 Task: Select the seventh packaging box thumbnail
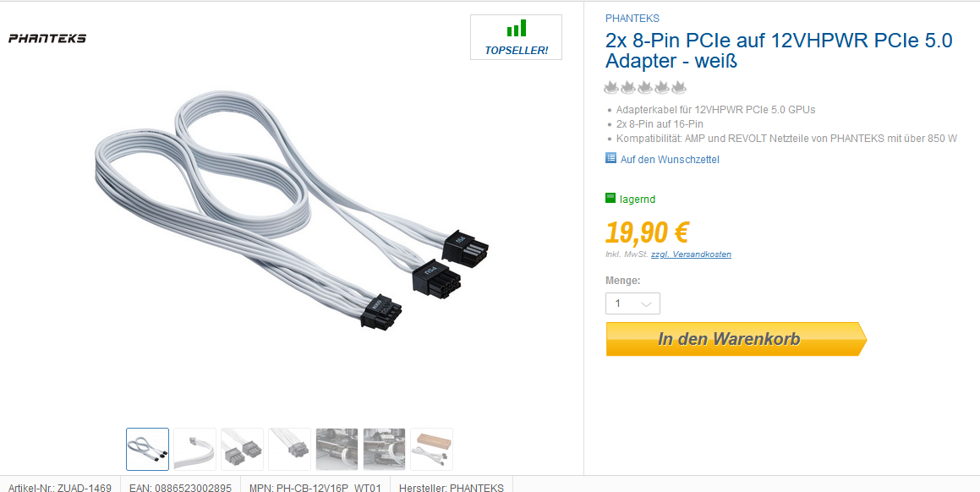[x=432, y=449]
